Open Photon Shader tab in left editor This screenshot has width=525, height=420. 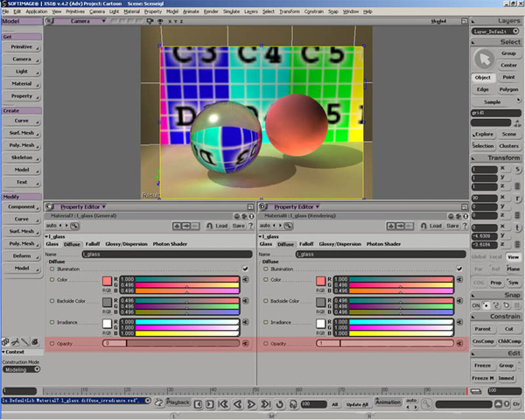170,244
